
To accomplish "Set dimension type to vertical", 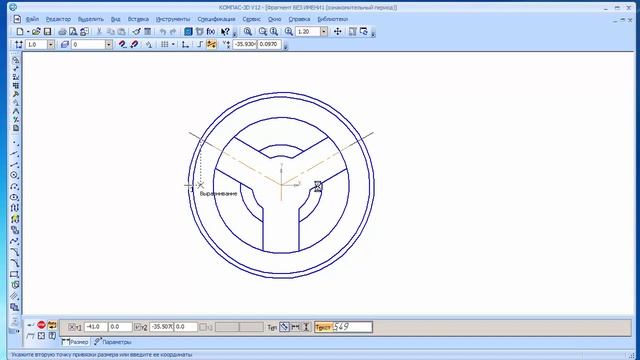I will (306, 327).
